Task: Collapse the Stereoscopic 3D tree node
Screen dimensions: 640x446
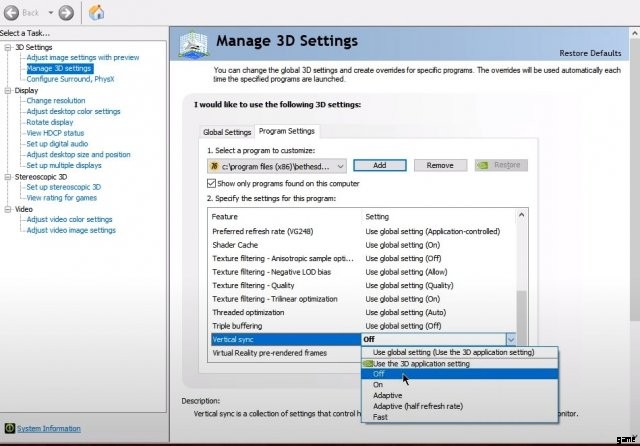Action: tap(6, 177)
